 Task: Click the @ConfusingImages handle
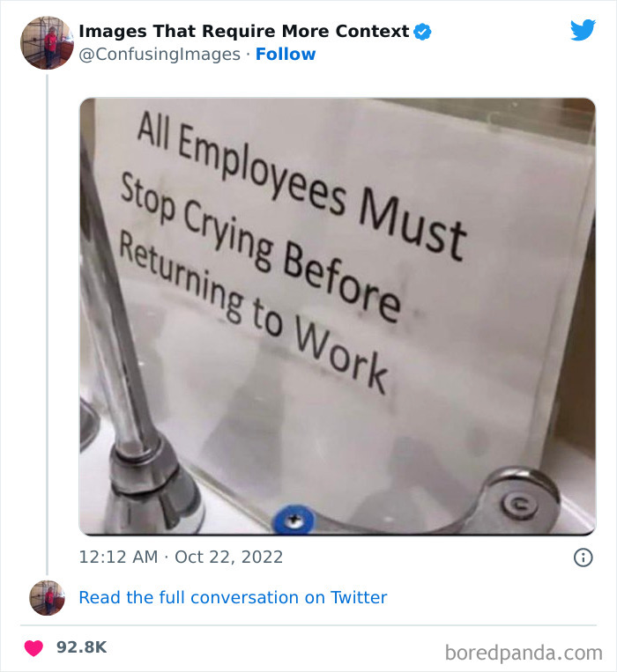point(159,55)
